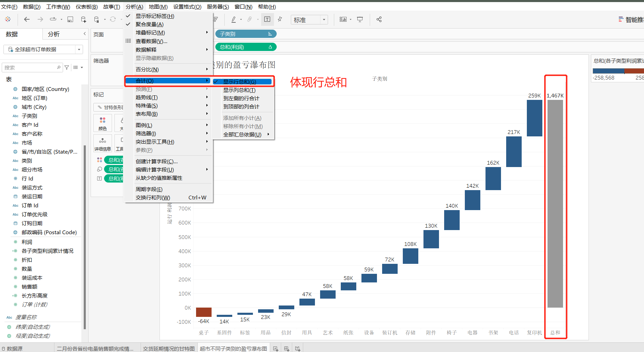Image resolution: width=644 pixels, height=352 pixels.
Task: Click the save disk icon
Action: pos(70,19)
